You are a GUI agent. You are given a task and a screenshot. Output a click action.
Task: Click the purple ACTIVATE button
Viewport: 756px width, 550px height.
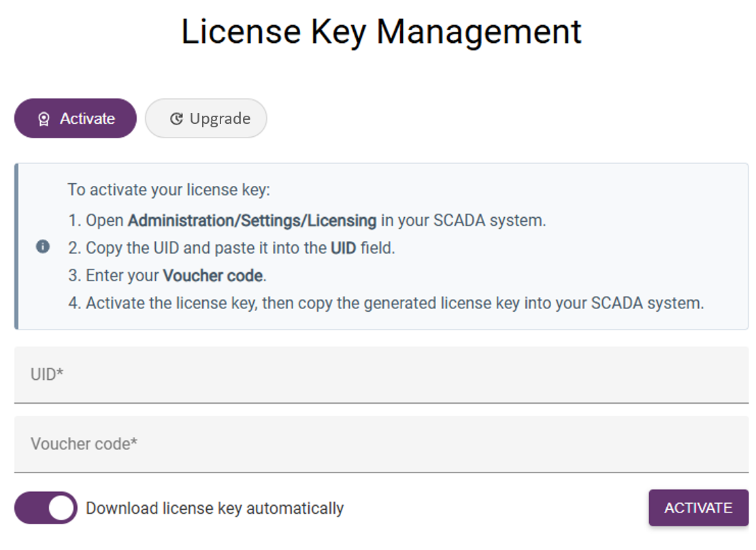coord(698,508)
